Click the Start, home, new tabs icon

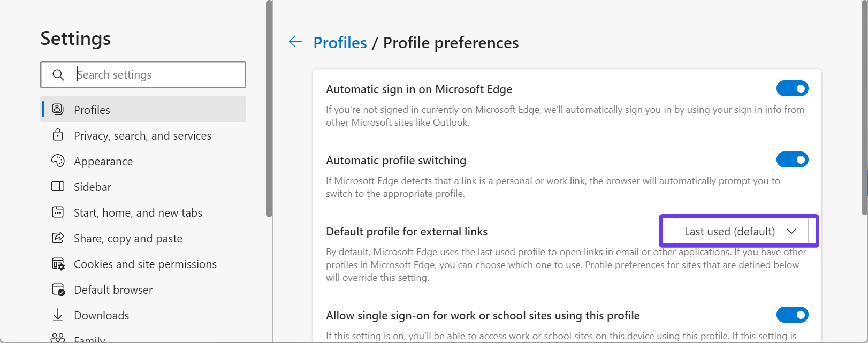[x=58, y=212]
